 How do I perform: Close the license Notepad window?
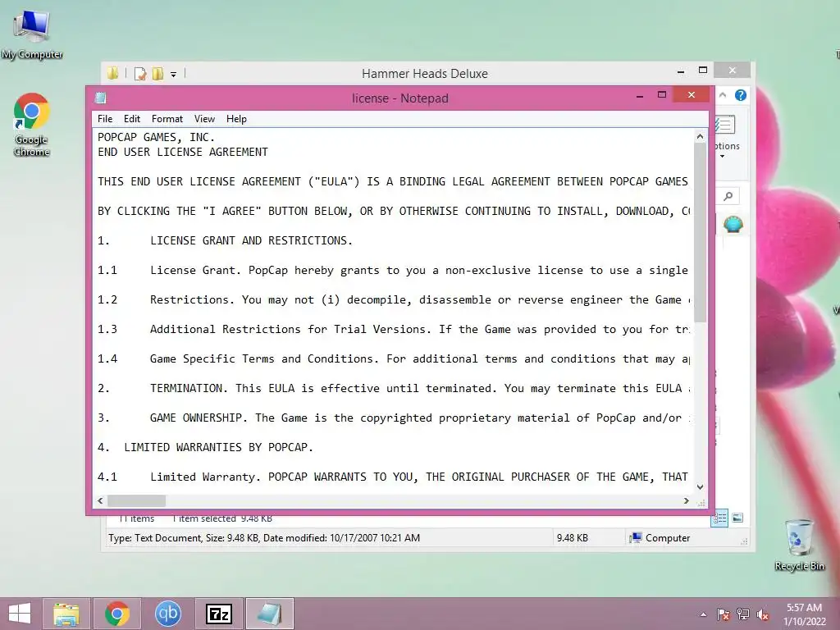(x=692, y=95)
